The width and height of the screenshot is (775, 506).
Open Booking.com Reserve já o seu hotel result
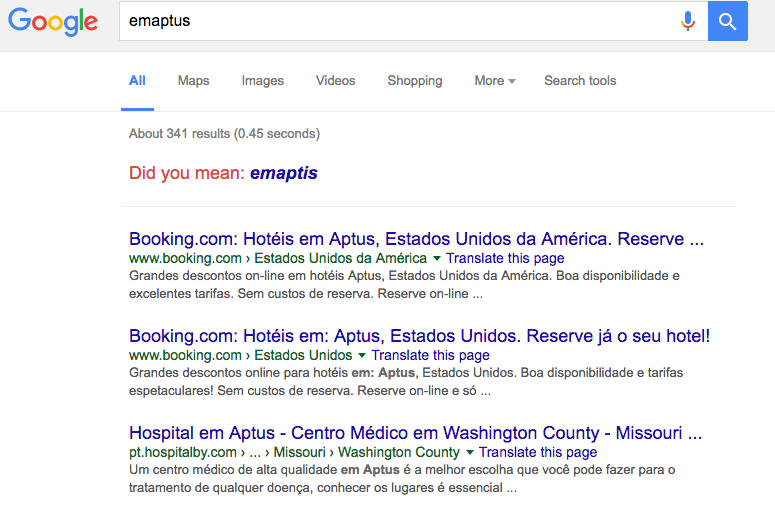coord(420,336)
